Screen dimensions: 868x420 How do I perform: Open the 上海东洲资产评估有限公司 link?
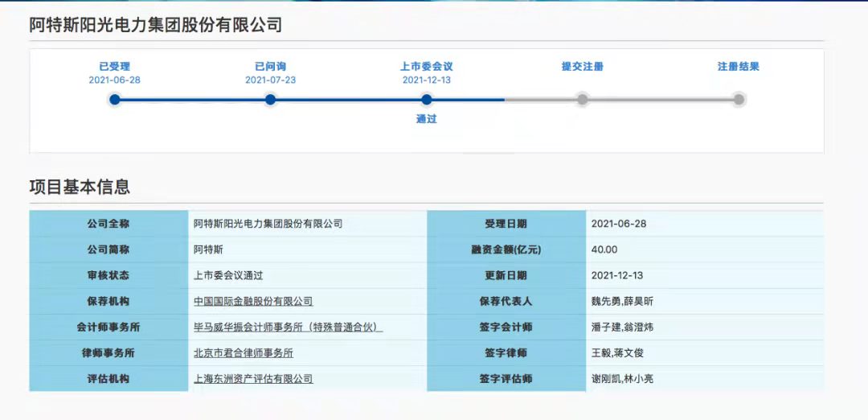tap(253, 378)
